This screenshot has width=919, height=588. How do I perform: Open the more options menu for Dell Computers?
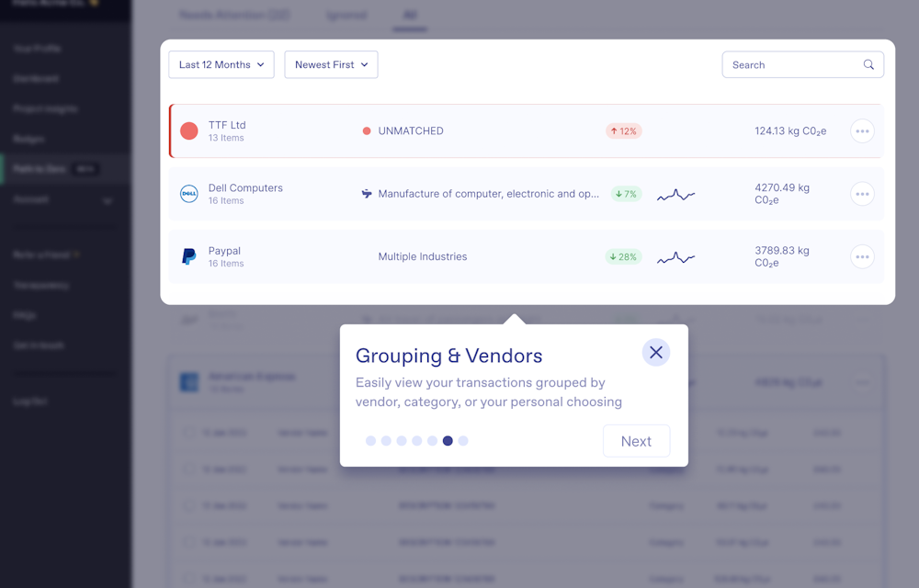861,194
